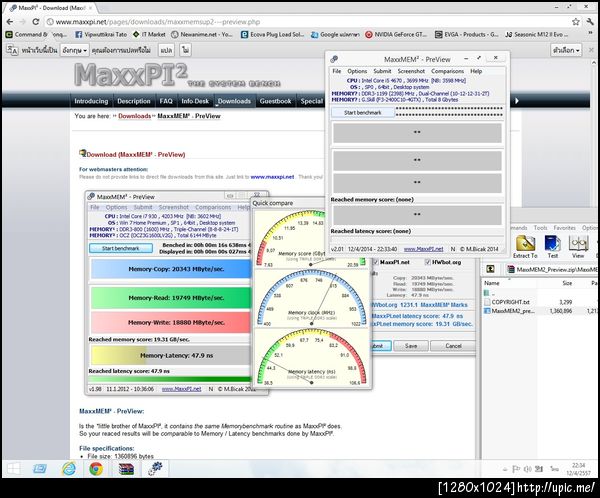The image size is (600, 498).
Task: Open EVGA - Products bookmark
Action: [466, 34]
